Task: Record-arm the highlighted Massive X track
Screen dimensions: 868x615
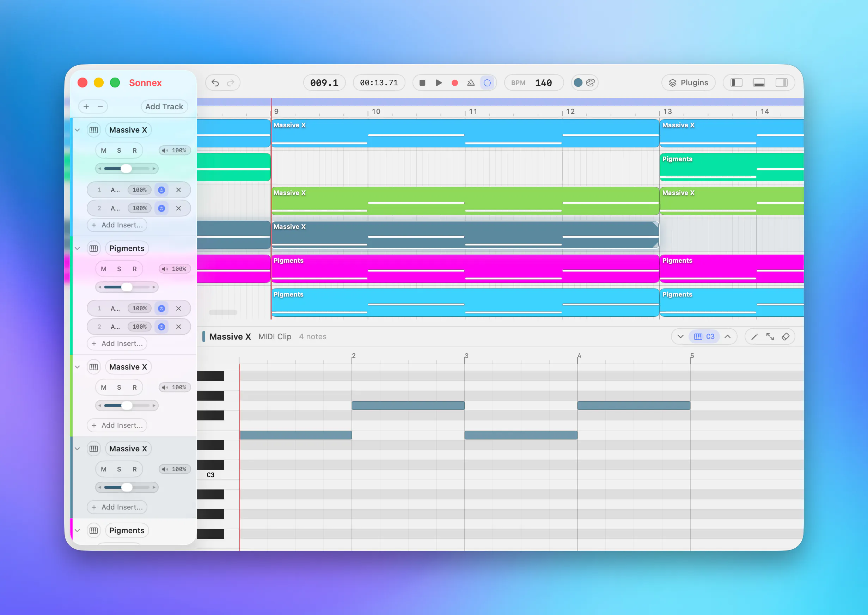Action: tap(135, 470)
